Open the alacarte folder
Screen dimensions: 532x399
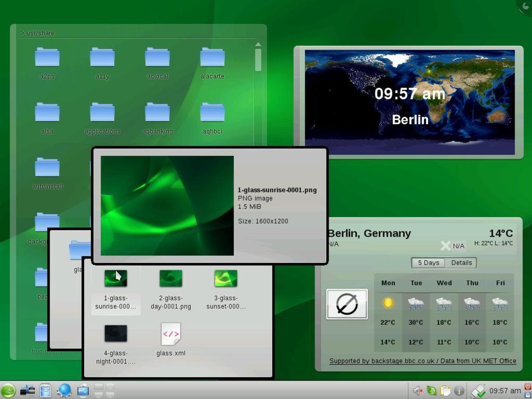click(x=212, y=63)
